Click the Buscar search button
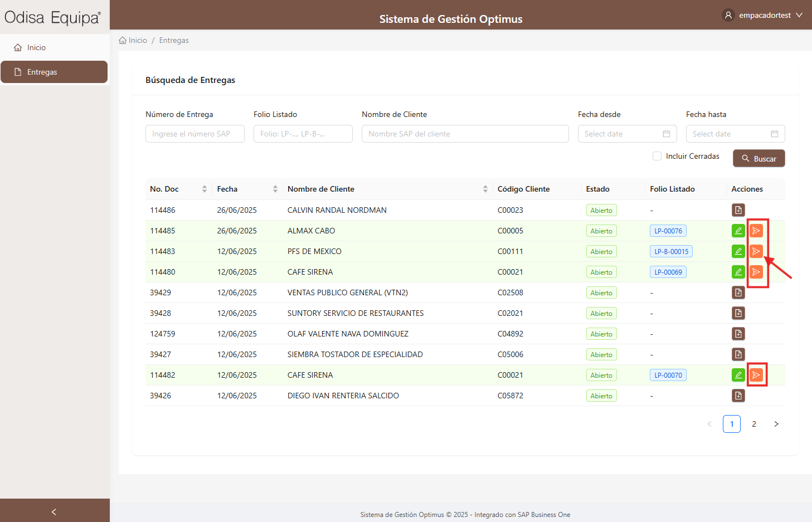 (758, 158)
